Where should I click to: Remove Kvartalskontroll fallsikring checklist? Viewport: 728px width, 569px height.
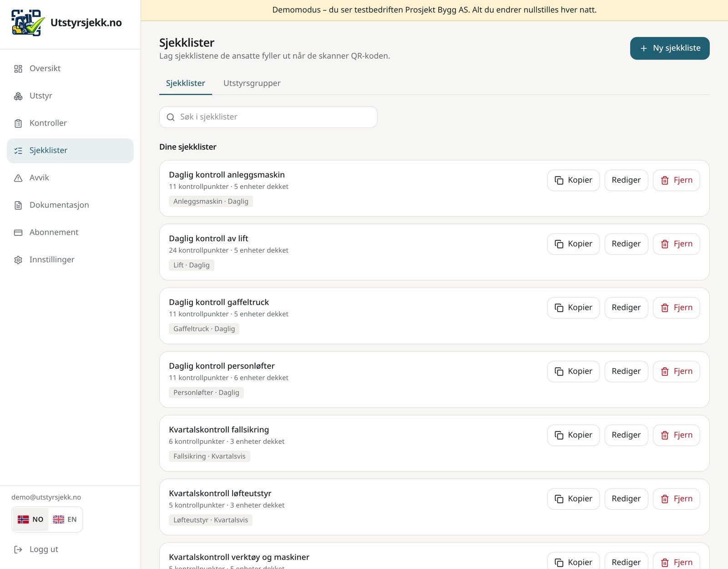pyautogui.click(x=677, y=435)
